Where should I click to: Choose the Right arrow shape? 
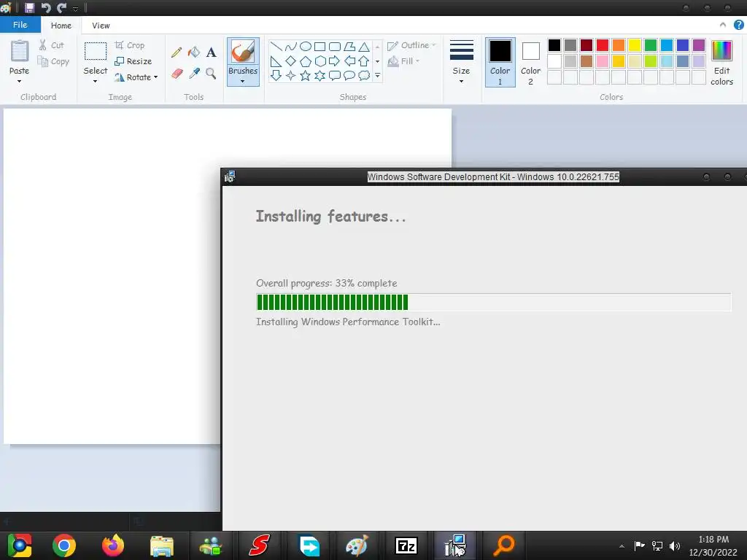[x=334, y=61]
